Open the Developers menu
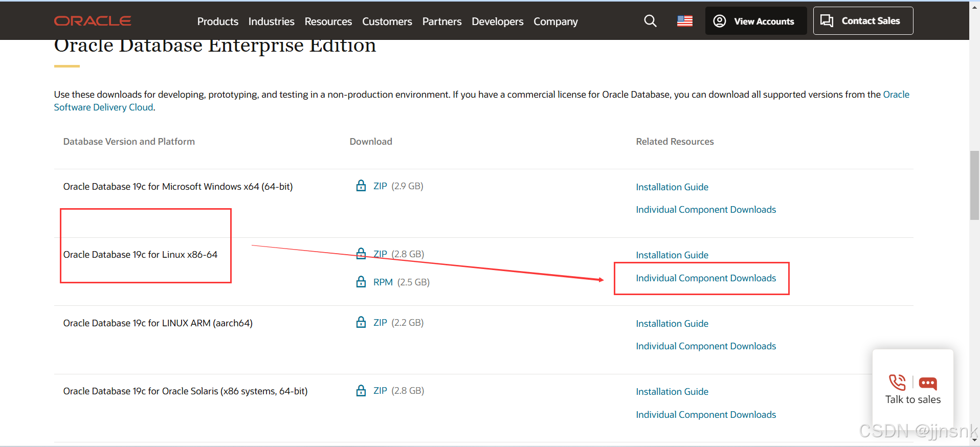The image size is (980, 447). 498,21
